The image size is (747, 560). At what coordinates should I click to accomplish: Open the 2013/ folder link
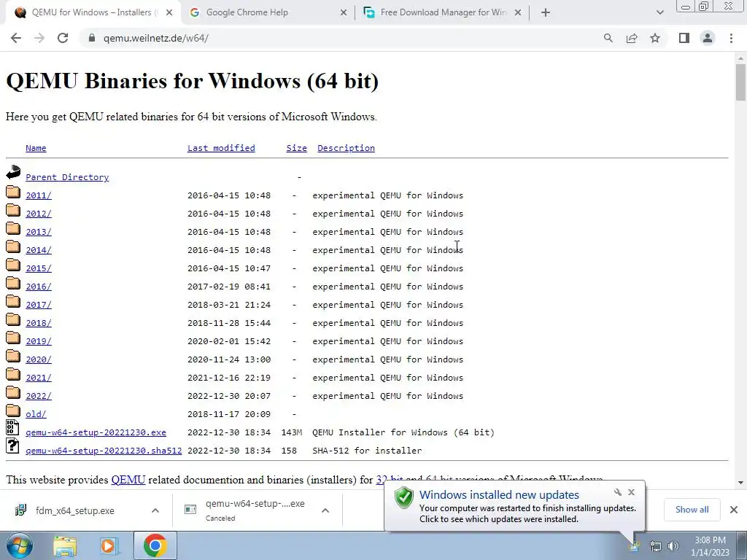[x=39, y=232]
